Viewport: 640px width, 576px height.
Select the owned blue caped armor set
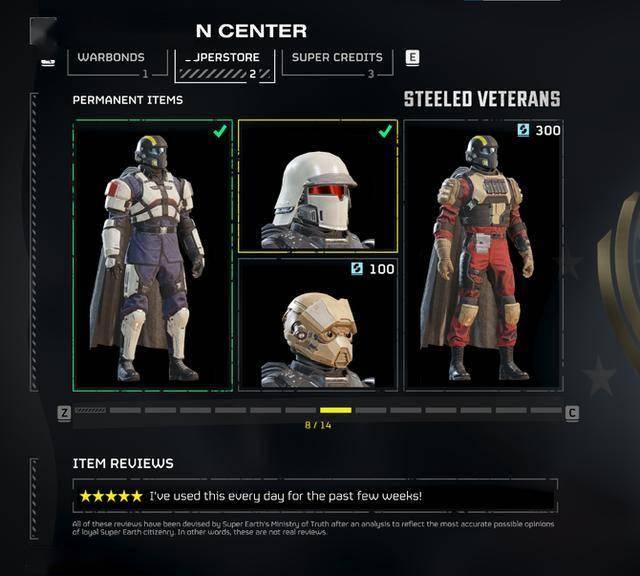(153, 256)
